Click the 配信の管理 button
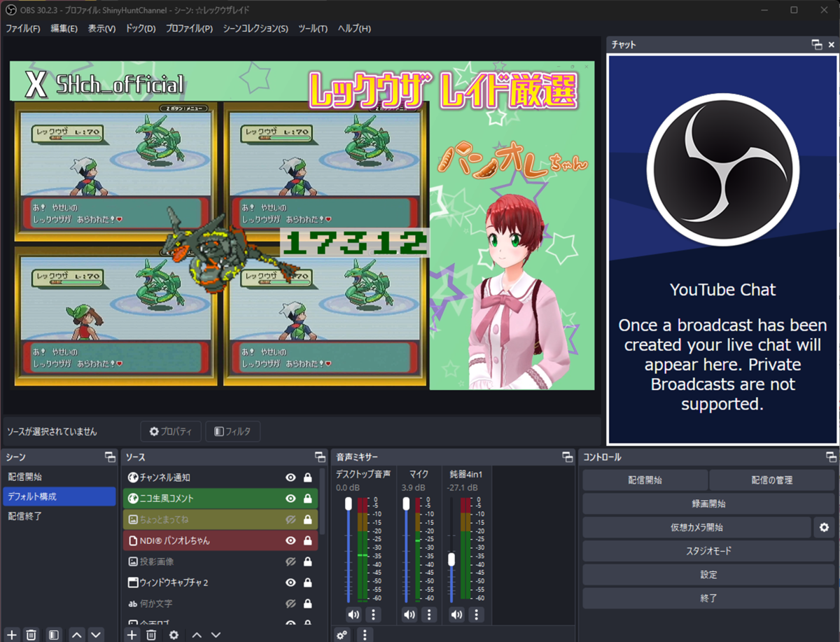The height and width of the screenshot is (642, 840). tap(772, 480)
